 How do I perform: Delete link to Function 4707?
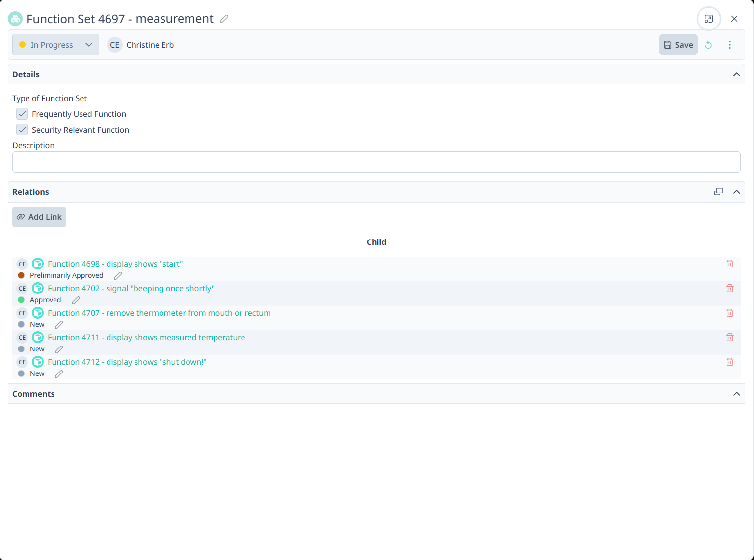click(730, 313)
